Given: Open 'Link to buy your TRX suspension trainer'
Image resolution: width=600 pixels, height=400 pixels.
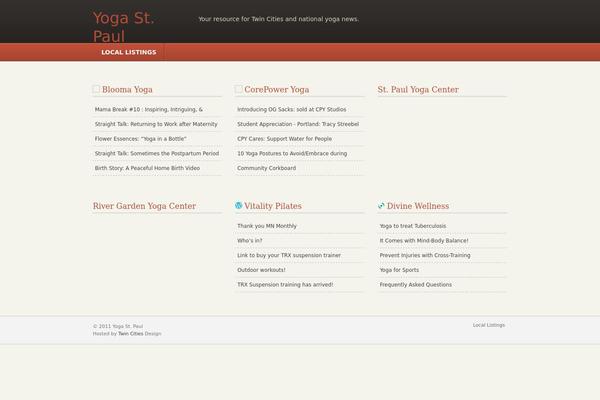Looking at the screenshot, I should point(289,255).
